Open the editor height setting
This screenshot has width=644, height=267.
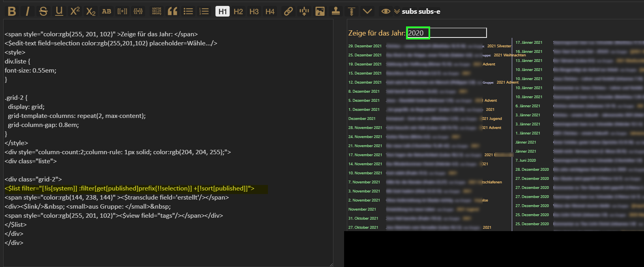click(352, 11)
